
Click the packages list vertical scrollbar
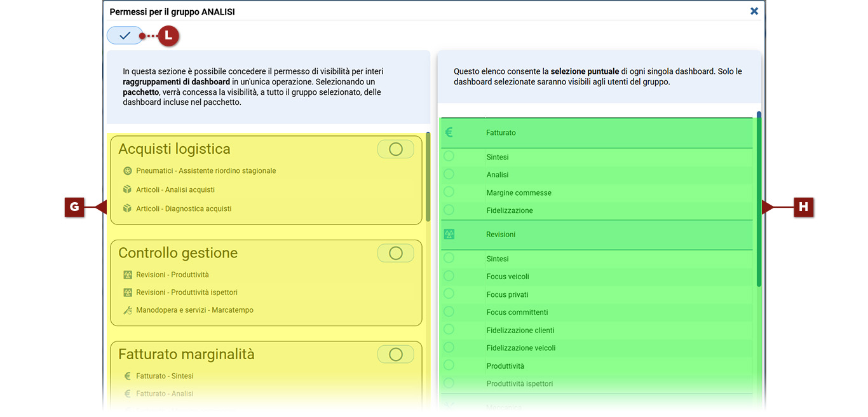(428, 177)
